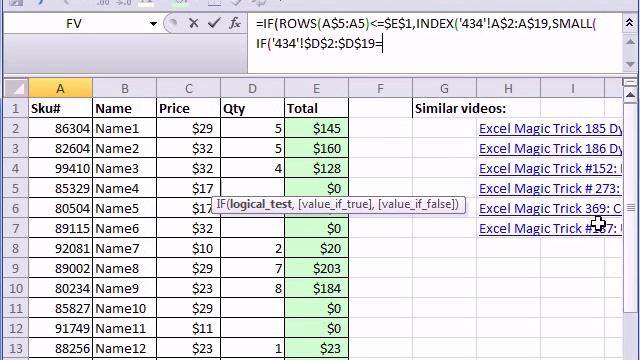Select column I header

pos(572,88)
